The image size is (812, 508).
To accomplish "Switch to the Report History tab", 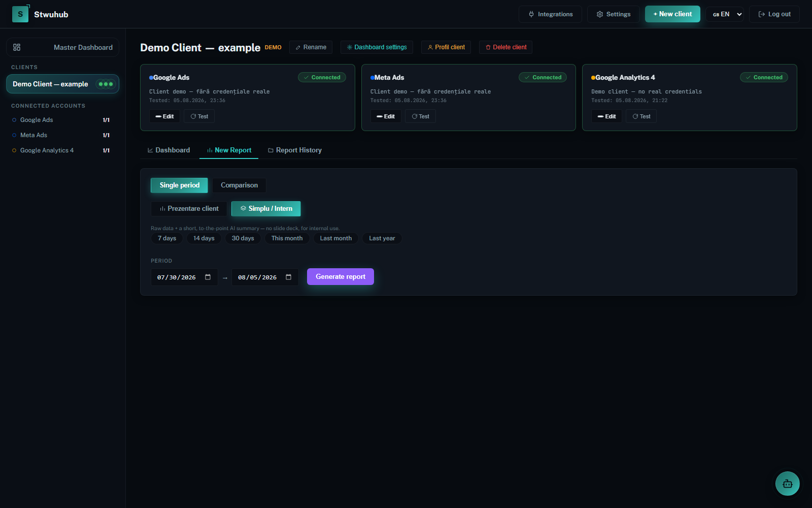I will [294, 150].
